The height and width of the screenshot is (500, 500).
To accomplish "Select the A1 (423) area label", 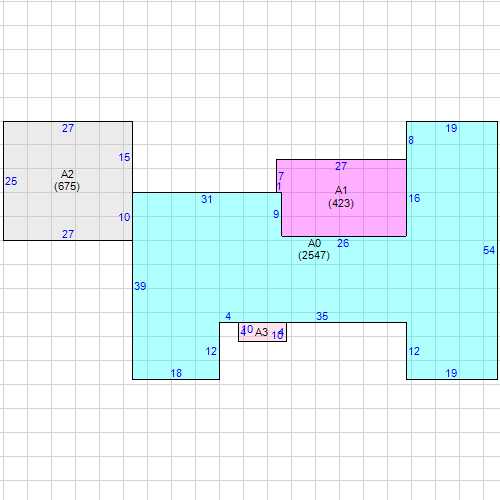I will (x=341, y=197).
